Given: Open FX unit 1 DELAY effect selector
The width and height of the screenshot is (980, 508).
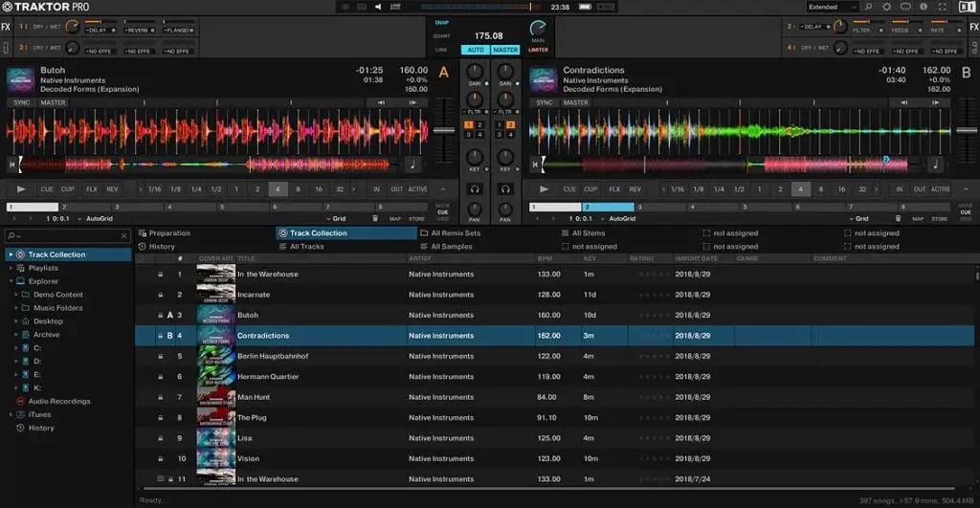Looking at the screenshot, I should coord(100,30).
